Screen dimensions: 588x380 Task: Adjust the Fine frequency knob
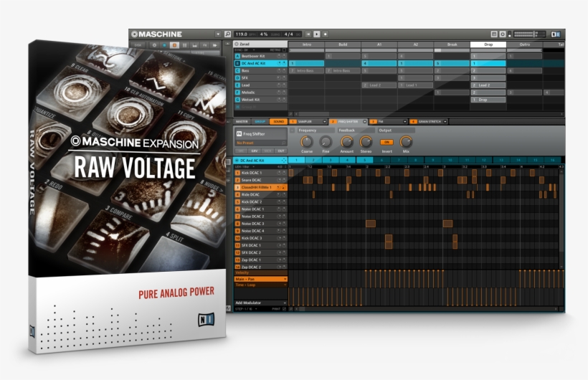click(x=326, y=142)
